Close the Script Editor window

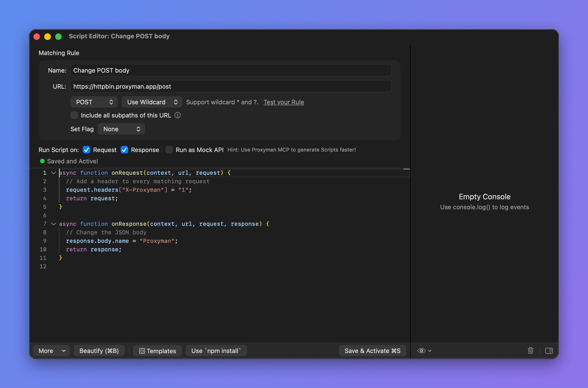pos(37,36)
